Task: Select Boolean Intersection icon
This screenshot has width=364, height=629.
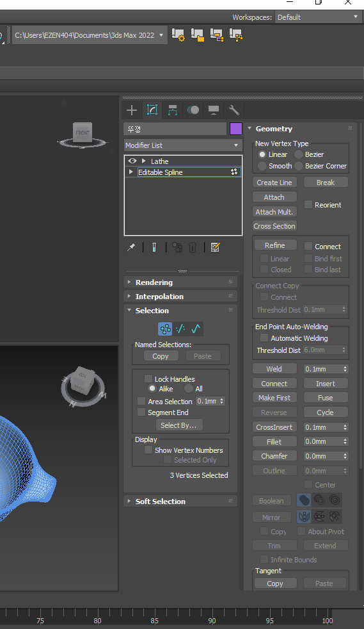Action: (x=335, y=500)
